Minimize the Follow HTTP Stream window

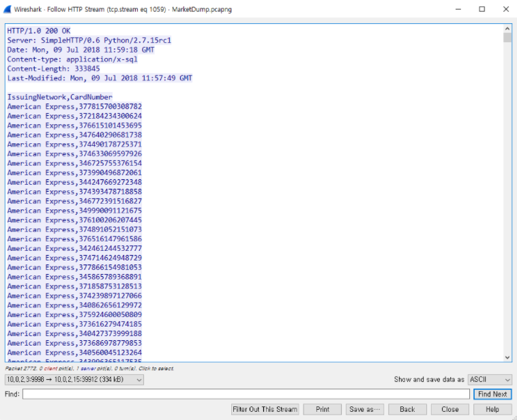pos(458,10)
